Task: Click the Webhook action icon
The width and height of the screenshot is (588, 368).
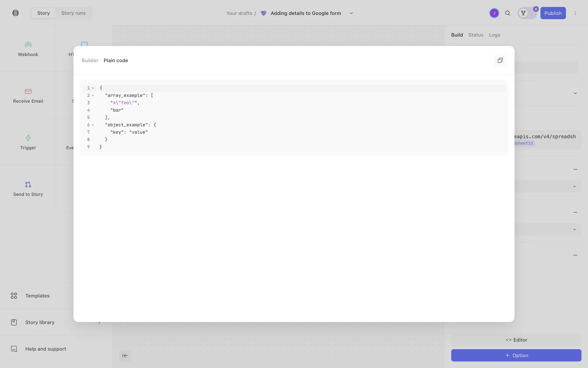Action: click(28, 45)
